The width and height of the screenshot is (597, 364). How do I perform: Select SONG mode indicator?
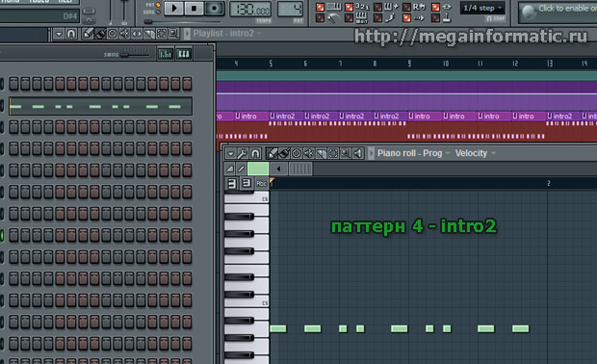(158, 13)
